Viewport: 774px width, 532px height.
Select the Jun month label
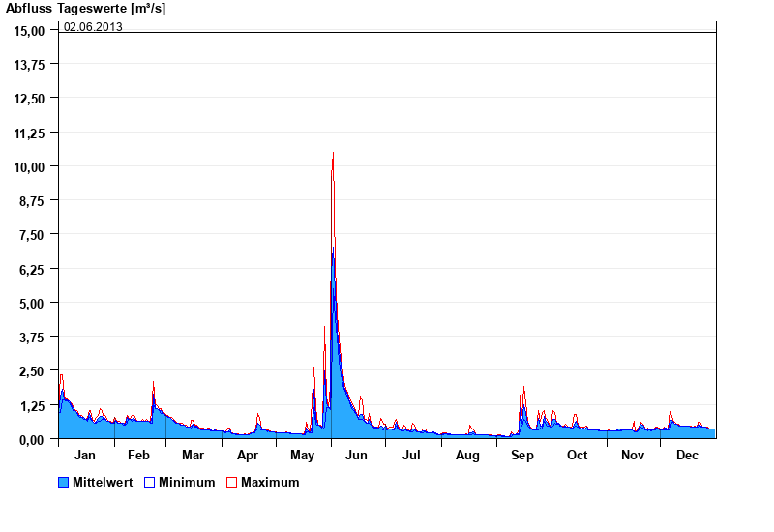356,455
